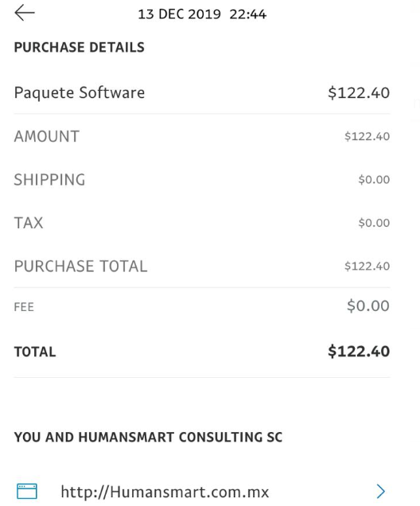Select the PURCHASE TOTAL label
This screenshot has height=506, width=420.
pos(81,267)
